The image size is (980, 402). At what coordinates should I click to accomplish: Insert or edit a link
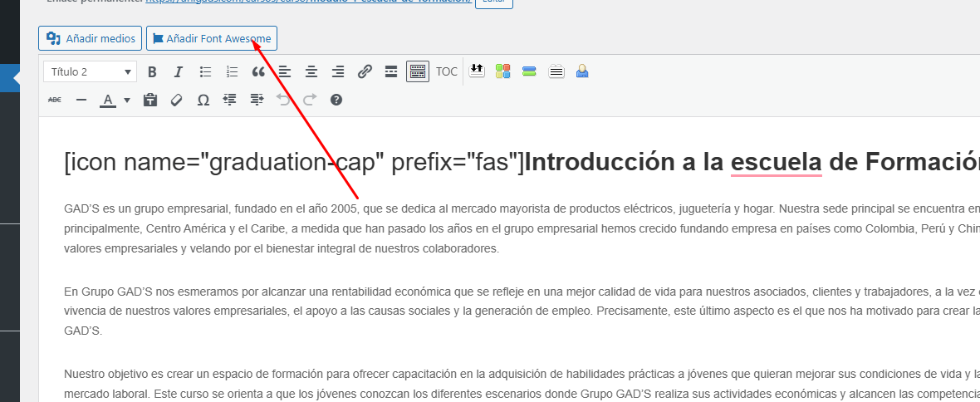(x=365, y=72)
